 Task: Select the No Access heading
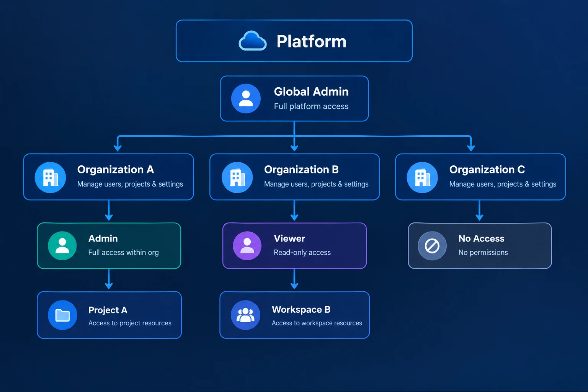481,238
